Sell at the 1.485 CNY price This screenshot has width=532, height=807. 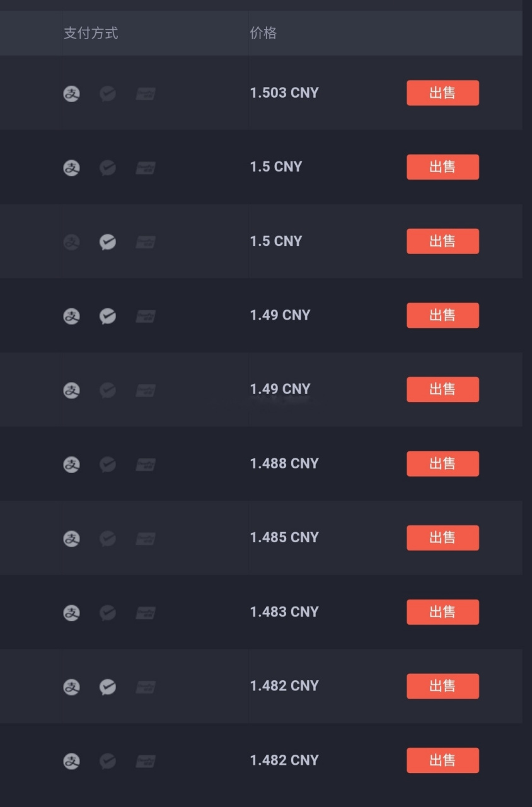442,538
